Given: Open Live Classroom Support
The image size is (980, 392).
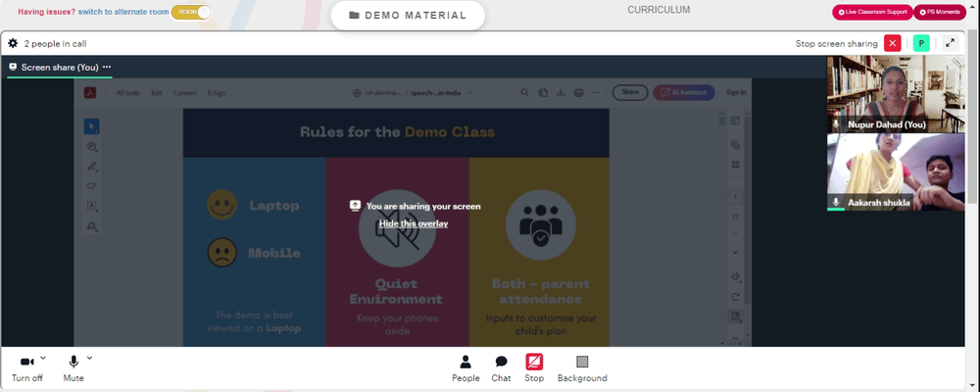Looking at the screenshot, I should click(x=872, y=12).
